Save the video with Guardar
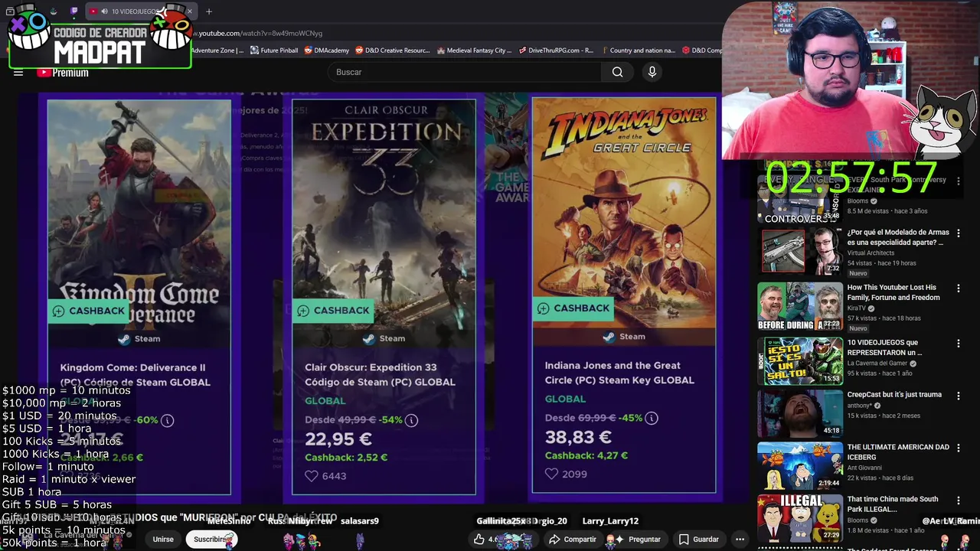 (x=698, y=540)
